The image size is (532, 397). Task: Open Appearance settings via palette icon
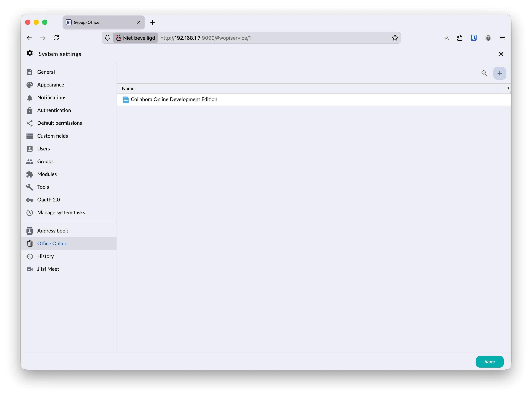[x=30, y=85]
